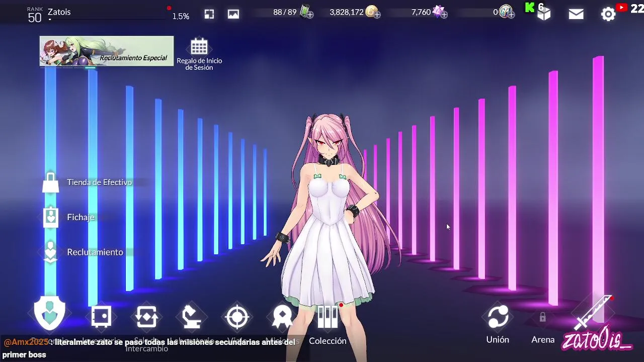This screenshot has height=362, width=644.
Task: Add stamina with plus beside 88/89
Action: coord(310,15)
